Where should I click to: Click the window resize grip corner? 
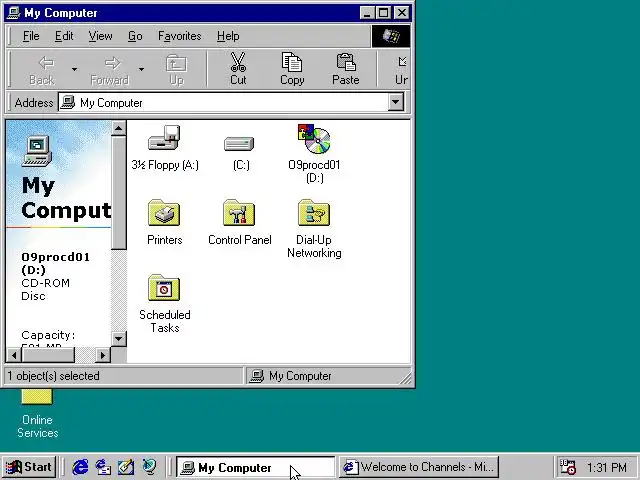point(406,378)
